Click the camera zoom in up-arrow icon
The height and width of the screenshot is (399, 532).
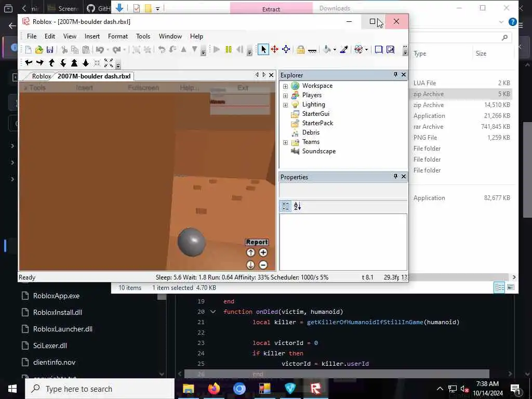(x=74, y=63)
